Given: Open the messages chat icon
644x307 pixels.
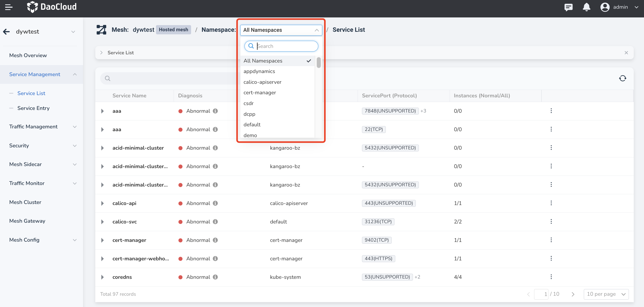Looking at the screenshot, I should tap(568, 7).
